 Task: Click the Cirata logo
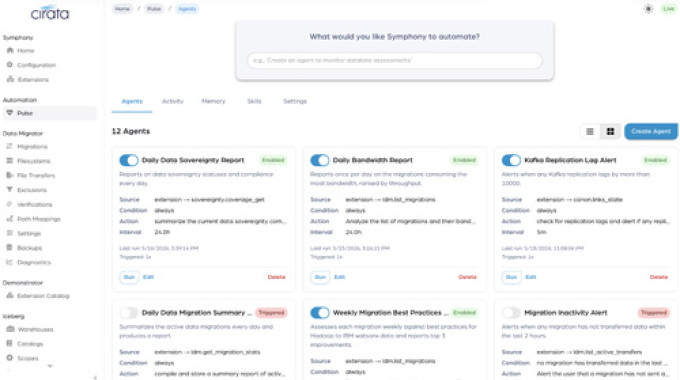[50, 13]
